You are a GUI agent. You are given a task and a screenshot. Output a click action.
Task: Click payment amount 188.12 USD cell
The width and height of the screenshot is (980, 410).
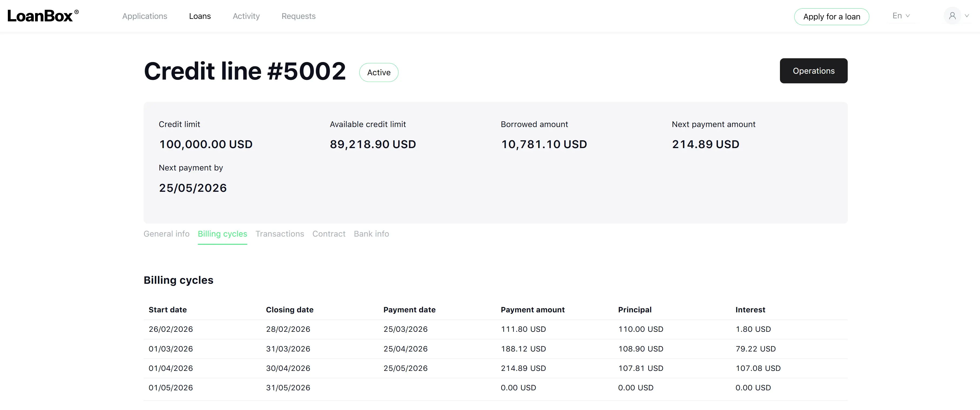[x=523, y=349]
